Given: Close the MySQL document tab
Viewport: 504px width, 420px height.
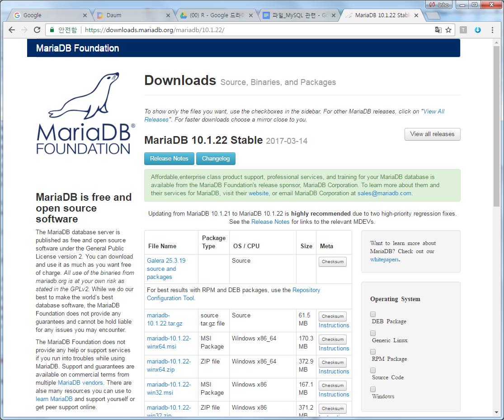Looking at the screenshot, I should coord(334,15).
